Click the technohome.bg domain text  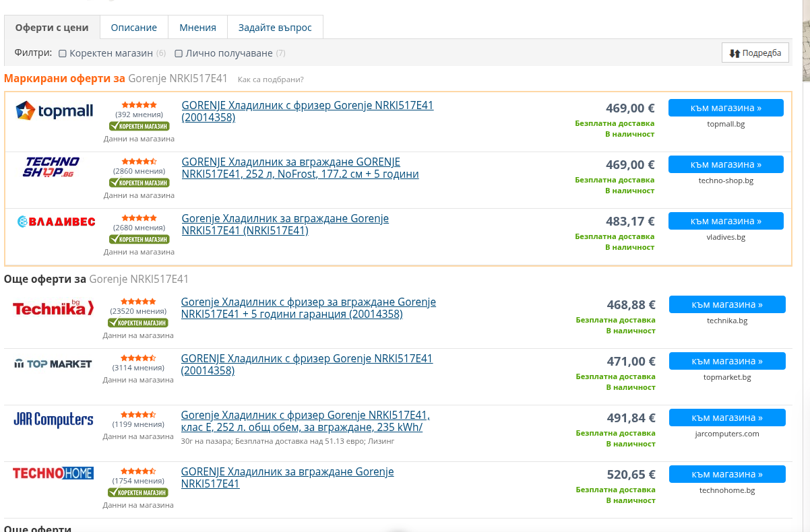(727, 490)
